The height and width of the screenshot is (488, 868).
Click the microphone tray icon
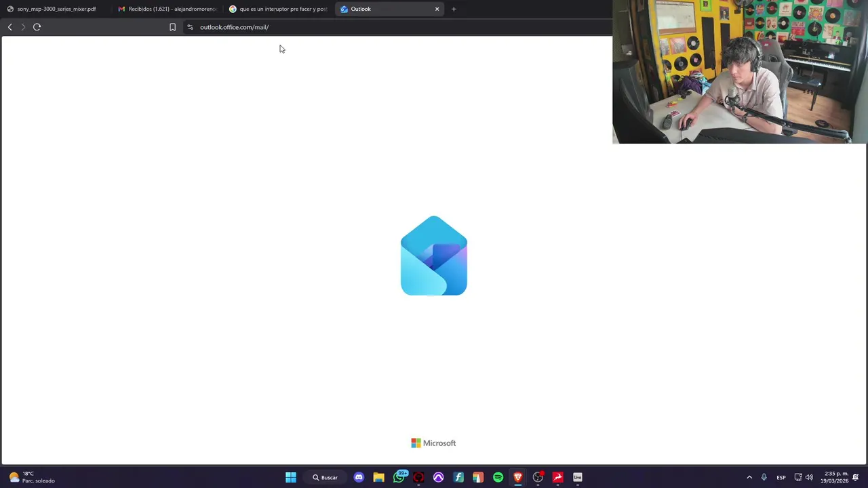coord(764,477)
